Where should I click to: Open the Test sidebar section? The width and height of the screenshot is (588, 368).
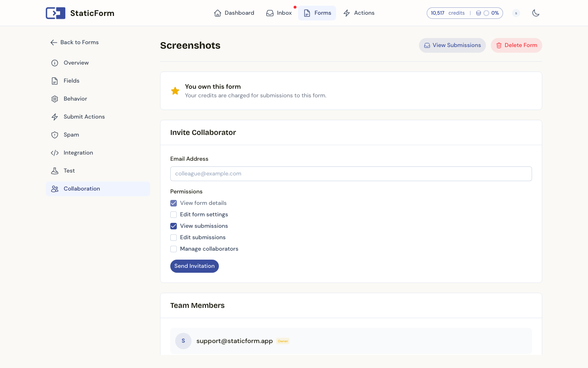[x=98, y=171]
